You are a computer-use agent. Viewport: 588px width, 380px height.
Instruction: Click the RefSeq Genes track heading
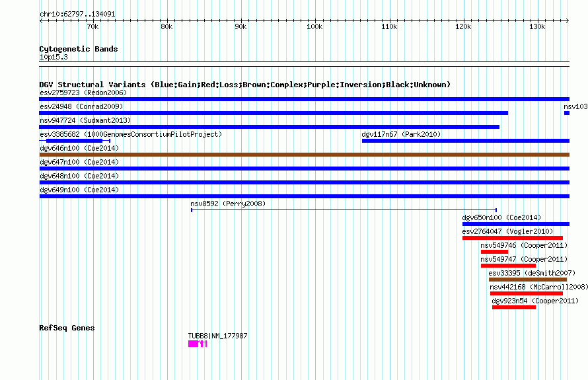click(67, 328)
